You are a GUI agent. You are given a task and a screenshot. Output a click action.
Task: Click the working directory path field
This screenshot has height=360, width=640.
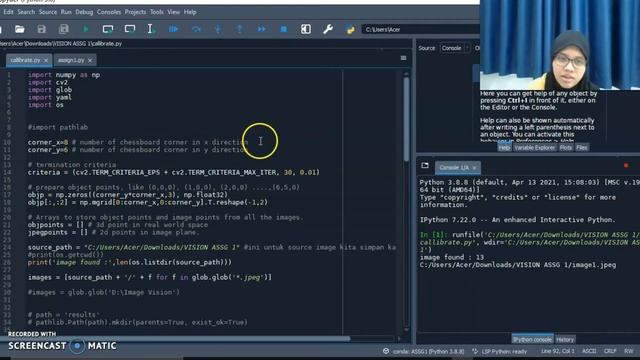pyautogui.click(x=420, y=29)
